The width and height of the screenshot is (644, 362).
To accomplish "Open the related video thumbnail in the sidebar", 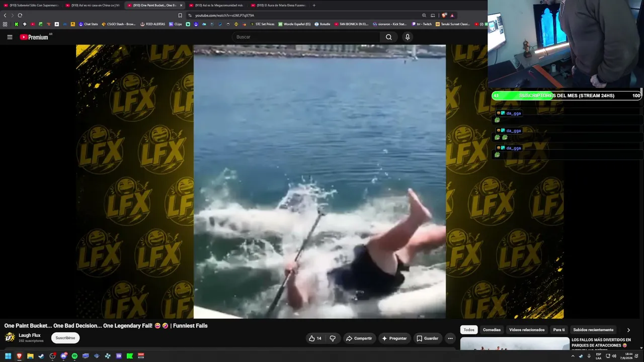I will point(515,344).
